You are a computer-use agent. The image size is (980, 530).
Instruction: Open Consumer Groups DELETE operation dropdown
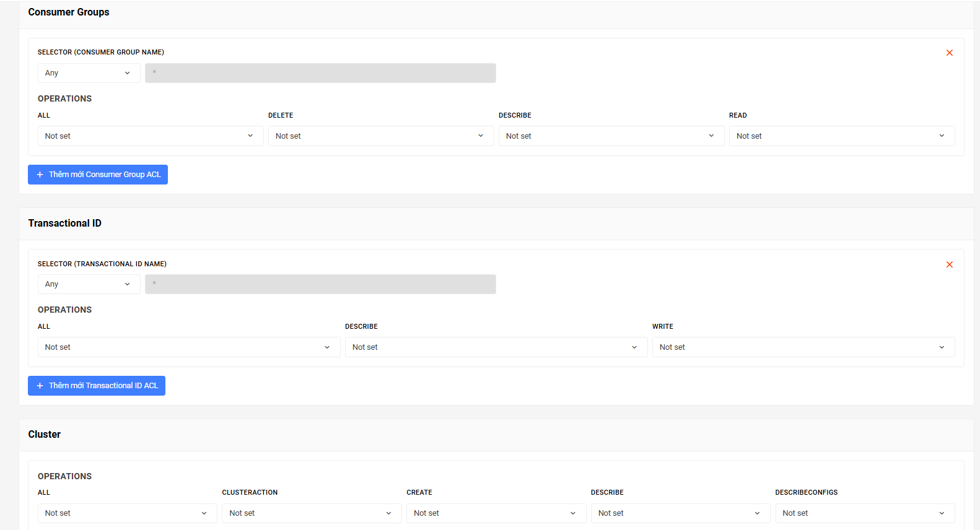(x=381, y=136)
